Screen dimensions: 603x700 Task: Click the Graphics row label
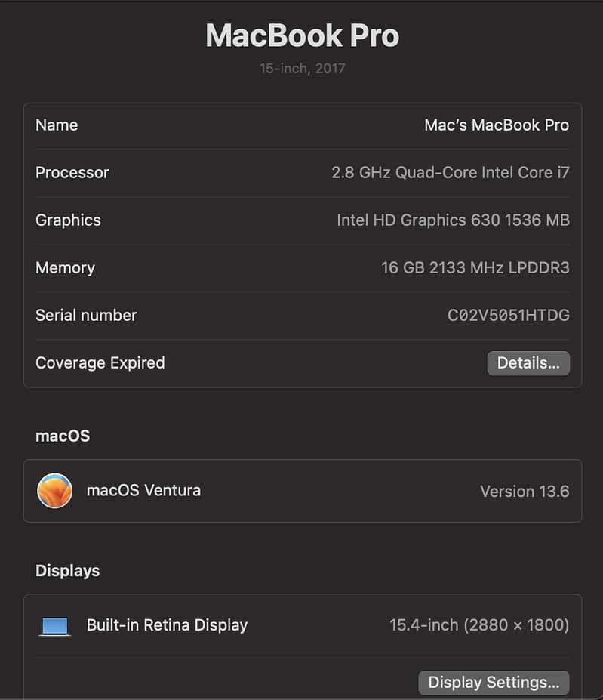[x=68, y=220]
